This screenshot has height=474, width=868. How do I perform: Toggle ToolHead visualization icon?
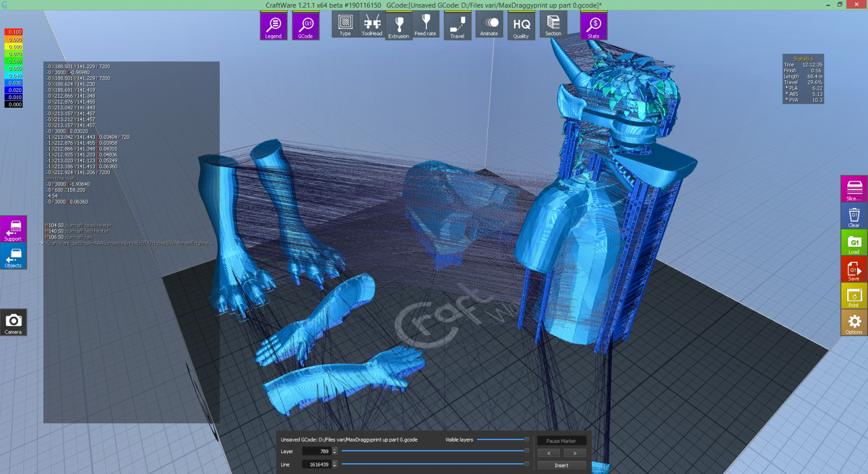372,25
